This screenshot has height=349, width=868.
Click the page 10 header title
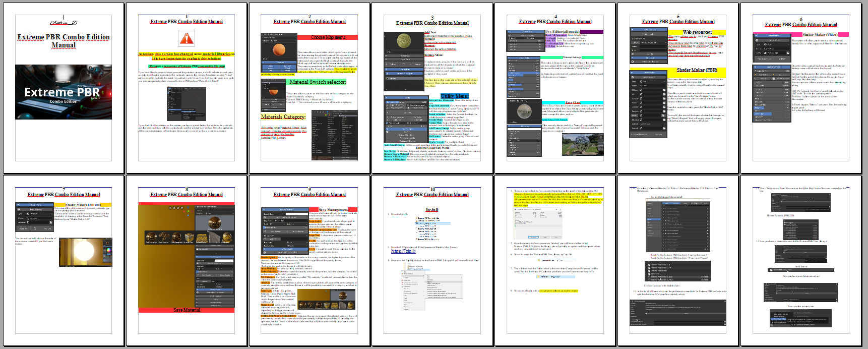[x=432, y=194]
